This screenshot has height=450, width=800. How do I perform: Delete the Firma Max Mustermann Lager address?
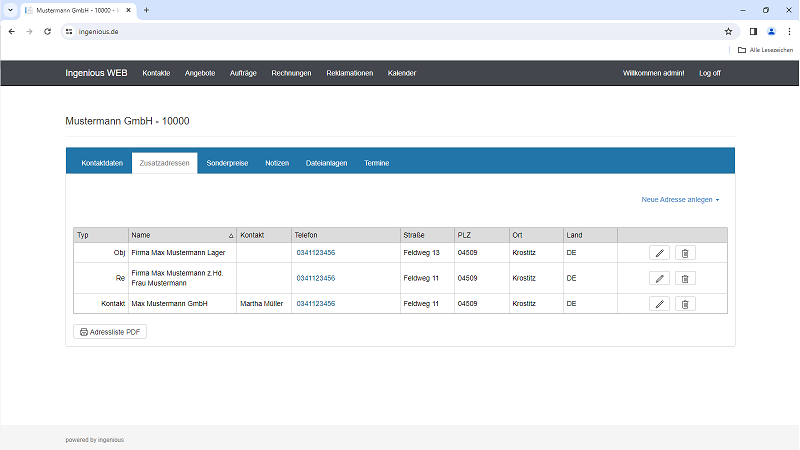point(685,253)
